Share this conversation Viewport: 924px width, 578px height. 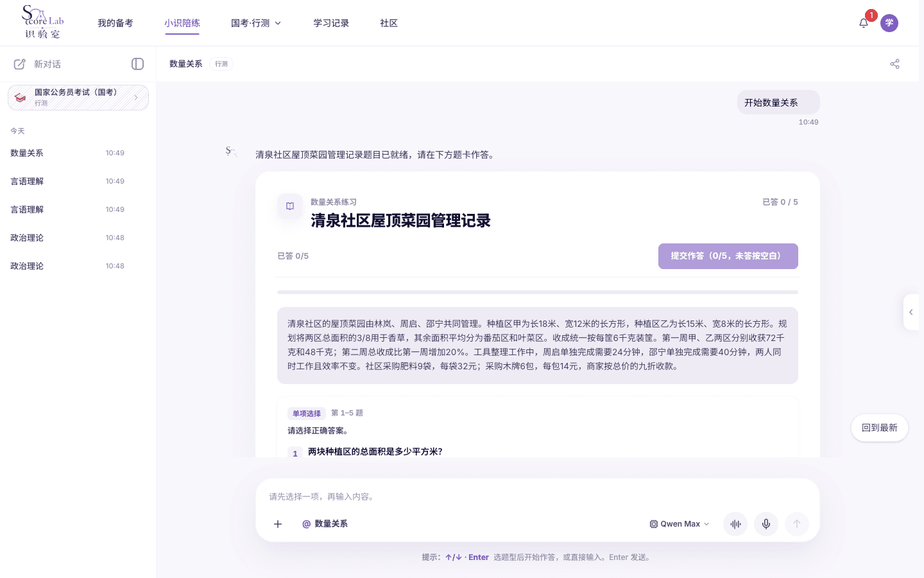click(895, 64)
